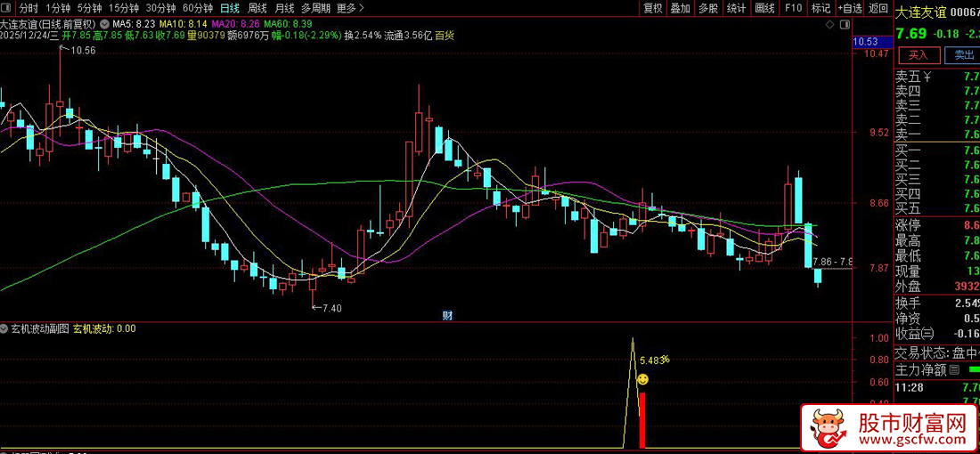This screenshot has width=980, height=454.
Task: Click the MA60: 8.39 indicator label
Action: click(x=289, y=24)
